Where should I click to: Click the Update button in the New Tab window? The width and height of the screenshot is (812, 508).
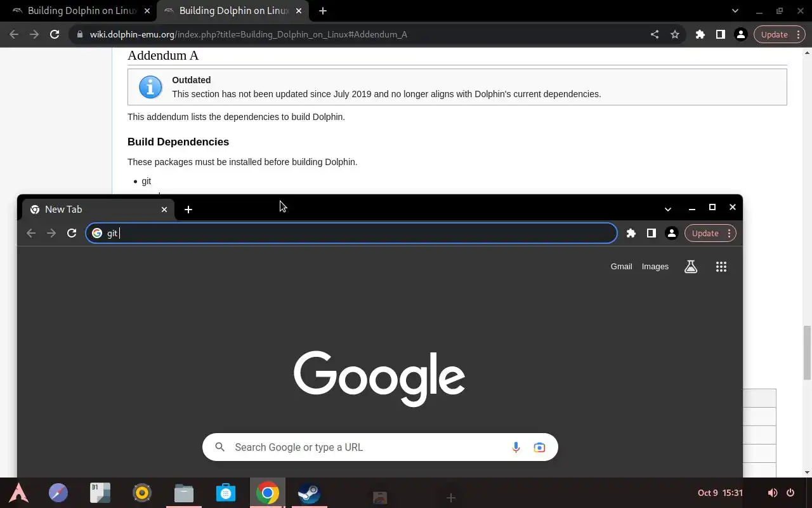tap(710, 233)
